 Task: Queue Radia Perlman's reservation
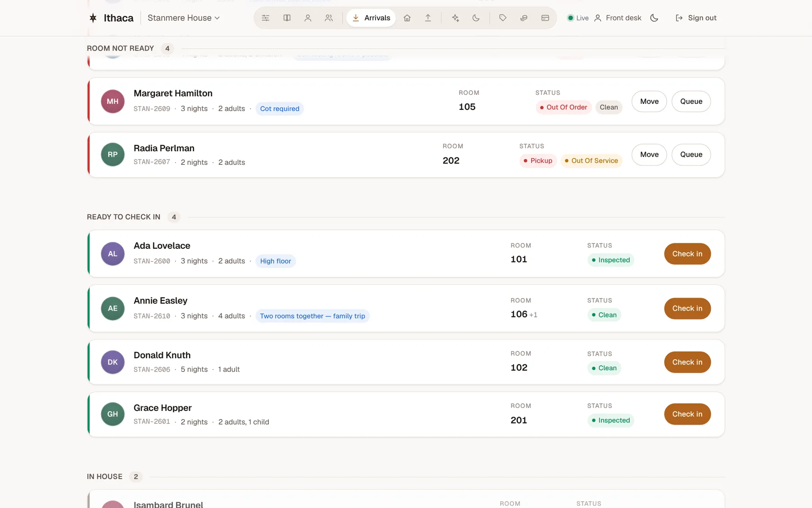pos(691,154)
